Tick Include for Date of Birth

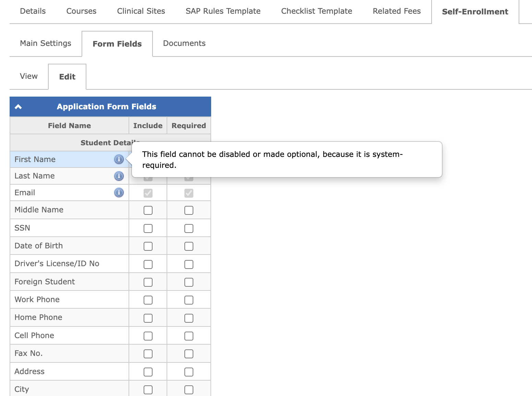point(148,246)
